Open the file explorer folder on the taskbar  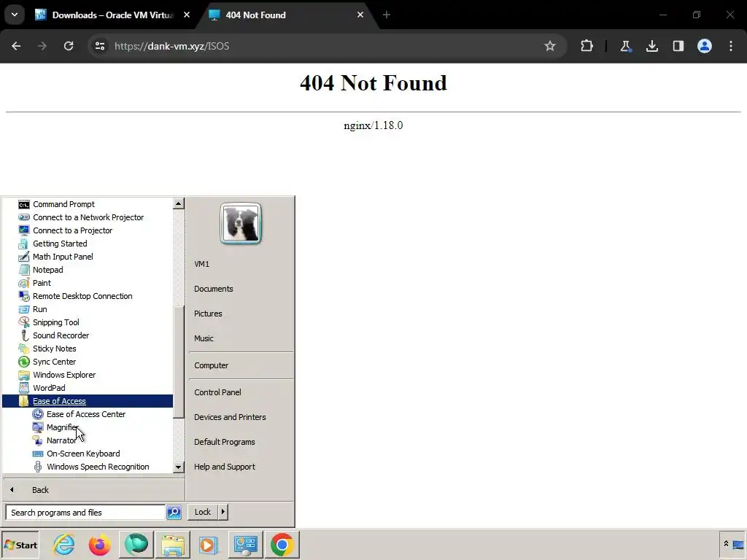[x=173, y=545]
